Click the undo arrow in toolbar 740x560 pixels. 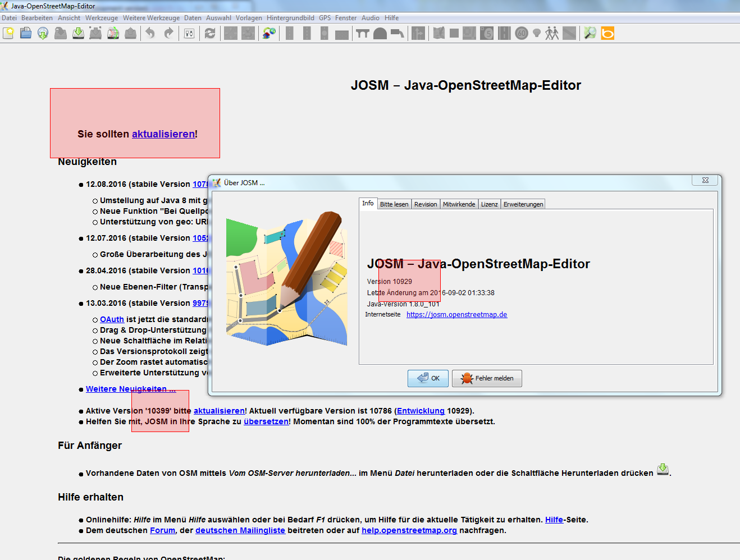(x=150, y=34)
